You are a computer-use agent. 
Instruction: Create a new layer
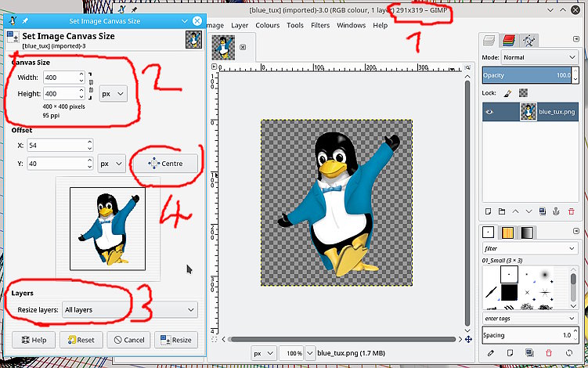488,211
